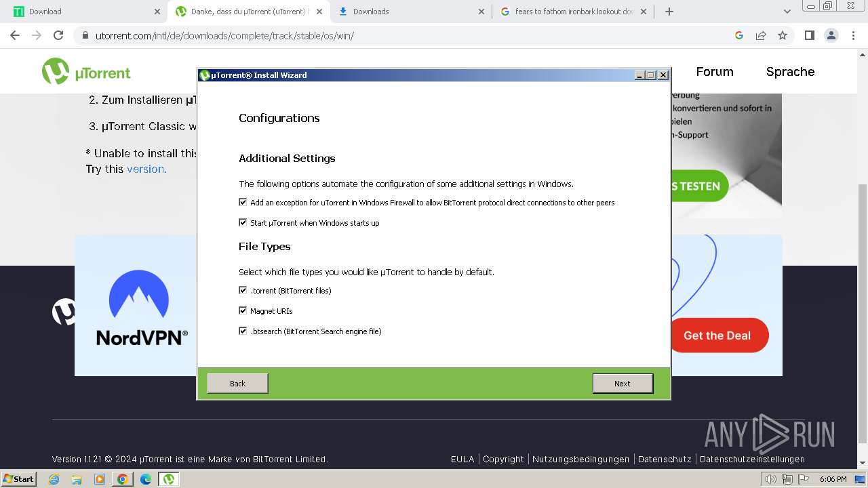Toggle the Magnet URIs checkbox

tap(243, 310)
